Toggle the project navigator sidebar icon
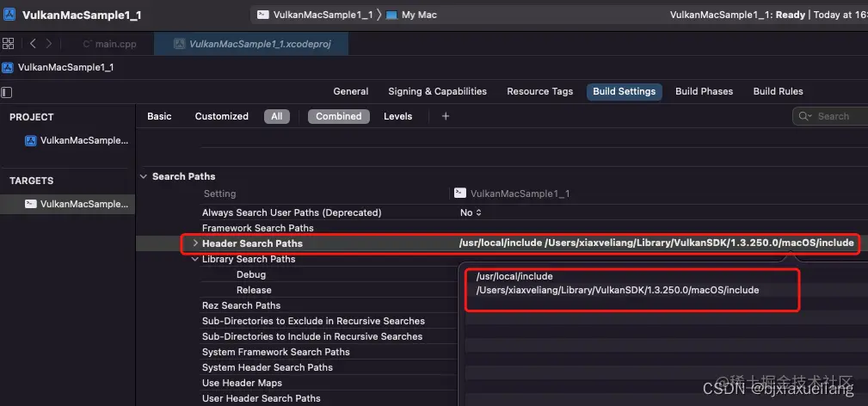Screen dimensions: 868x406 [x=7, y=92]
